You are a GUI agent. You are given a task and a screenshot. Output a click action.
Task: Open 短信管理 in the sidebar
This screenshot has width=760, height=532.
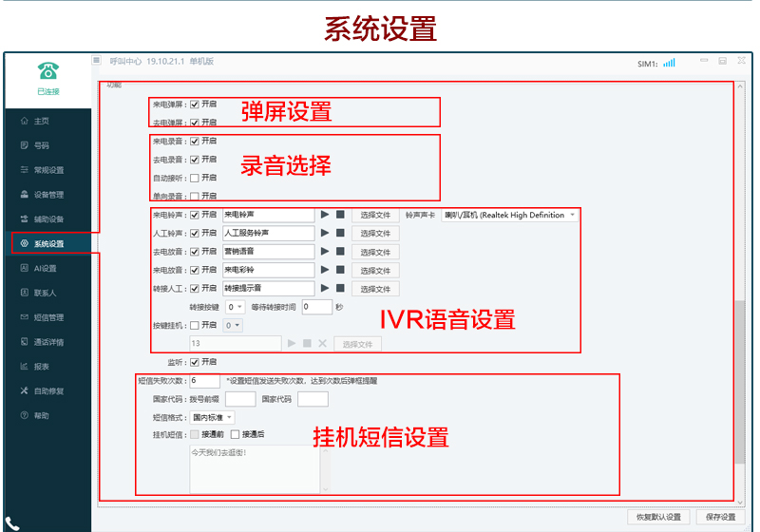tap(47, 317)
